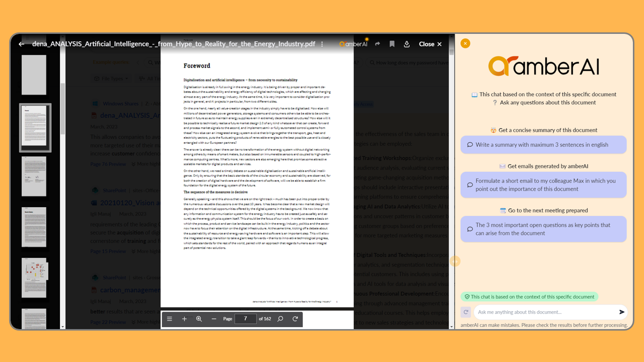644x362 pixels.
Task: Click 'Get a concise summary of this document' label
Action: tap(547, 130)
